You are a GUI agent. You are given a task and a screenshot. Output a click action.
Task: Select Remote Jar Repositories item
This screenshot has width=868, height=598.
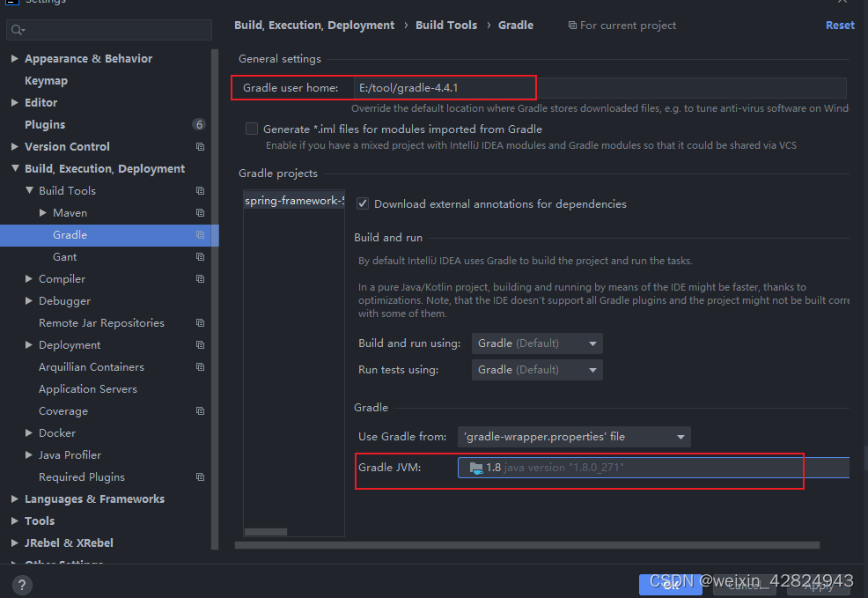click(101, 323)
